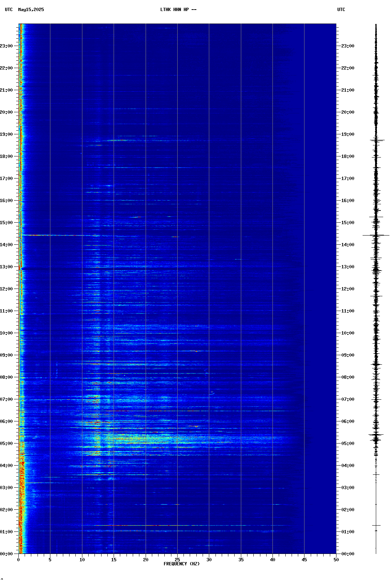Screen dimensions: 392x583
Task: Select the 45 Hz frequency tick label
Action: (x=304, y=560)
